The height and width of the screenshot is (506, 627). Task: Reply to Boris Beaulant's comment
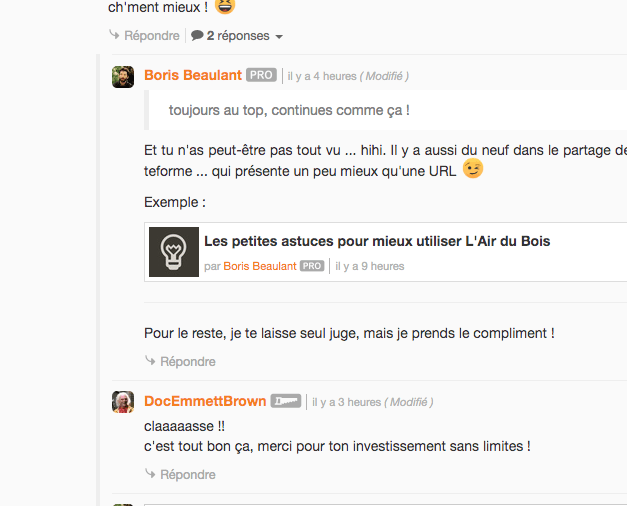click(180, 362)
